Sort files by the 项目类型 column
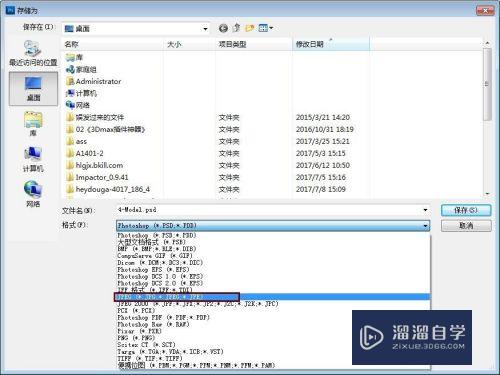This screenshot has width=500, height=375. click(254, 44)
